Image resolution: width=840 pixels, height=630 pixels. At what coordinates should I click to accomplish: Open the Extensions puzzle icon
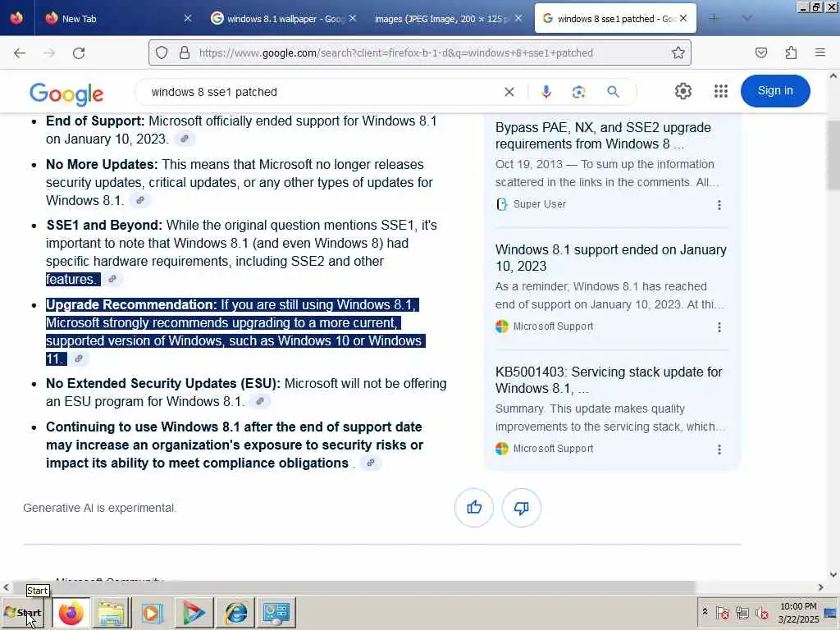(x=791, y=52)
